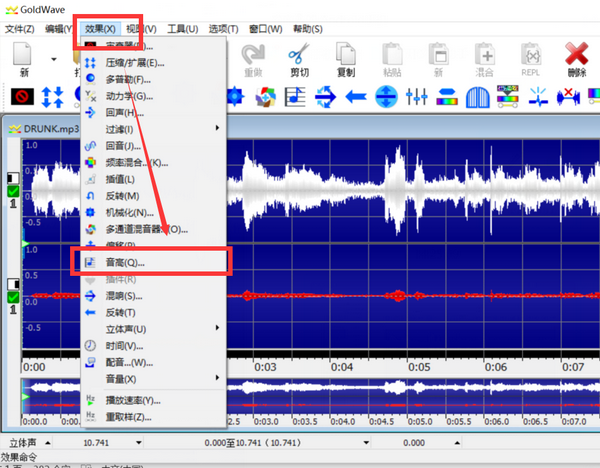600x468 pixels.
Task: Choose 动力学(G)... dynamics menu item
Action: point(153,96)
